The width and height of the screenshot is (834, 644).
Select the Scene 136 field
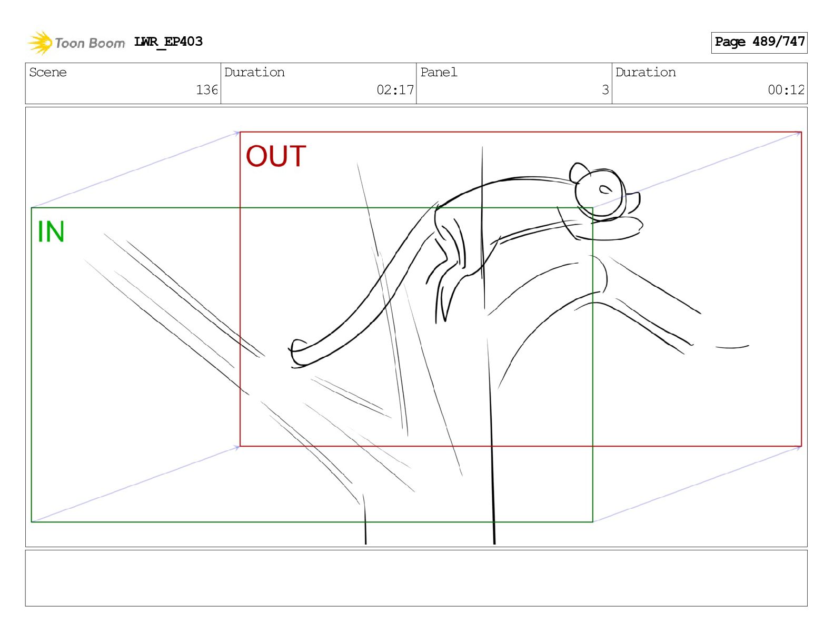[x=123, y=83]
